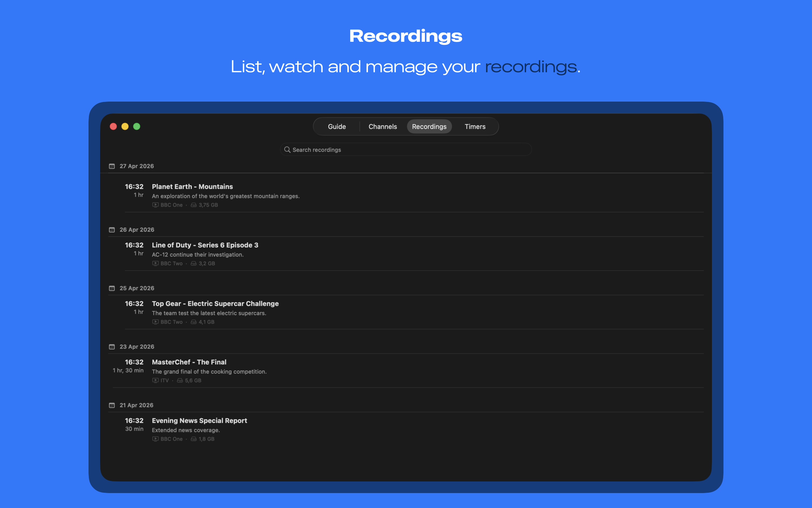812x508 pixels.
Task: Click disk icon next to 3,75 GB
Action: 194,205
